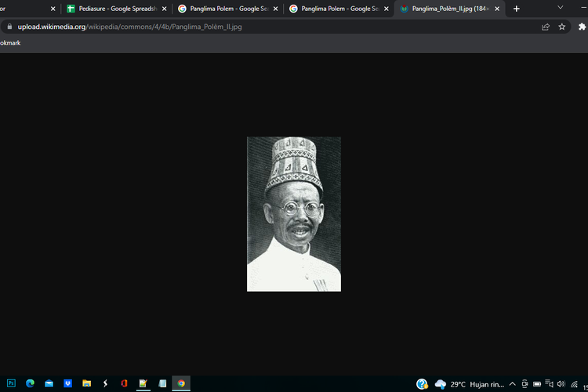The width and height of the screenshot is (588, 392).
Task: Close the Panglima_Polem_II.jpg tab
Action: click(497, 9)
